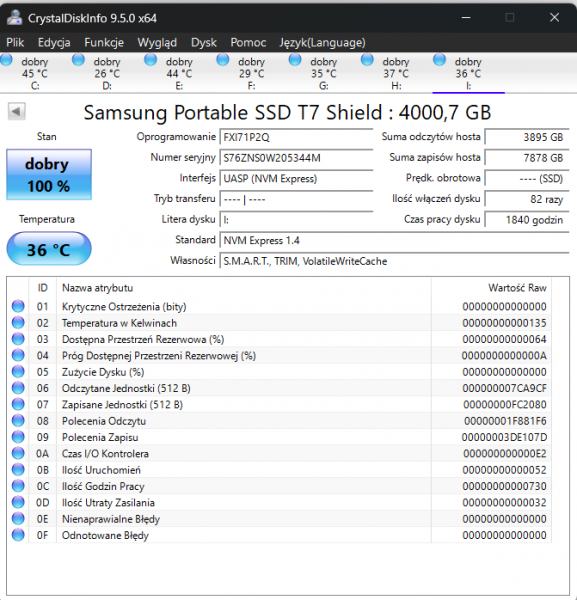Open the Edycja menu
Screen dimensions: 577x600
click(54, 42)
